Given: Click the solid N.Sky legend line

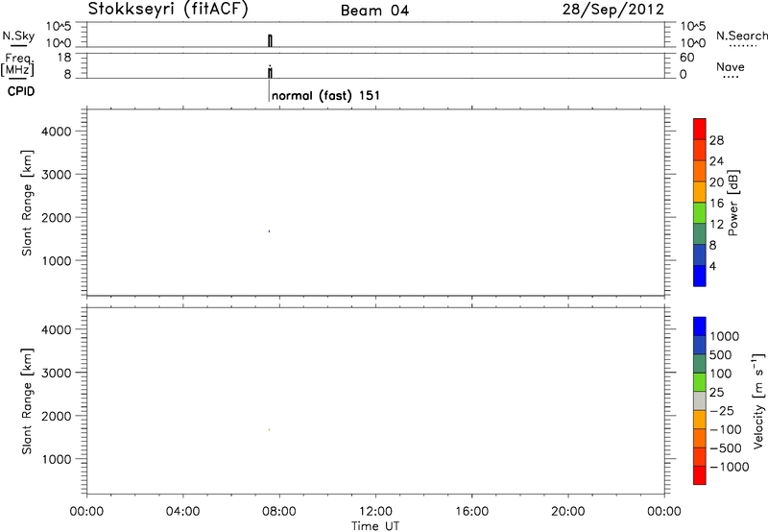Looking at the screenshot, I should point(18,46).
